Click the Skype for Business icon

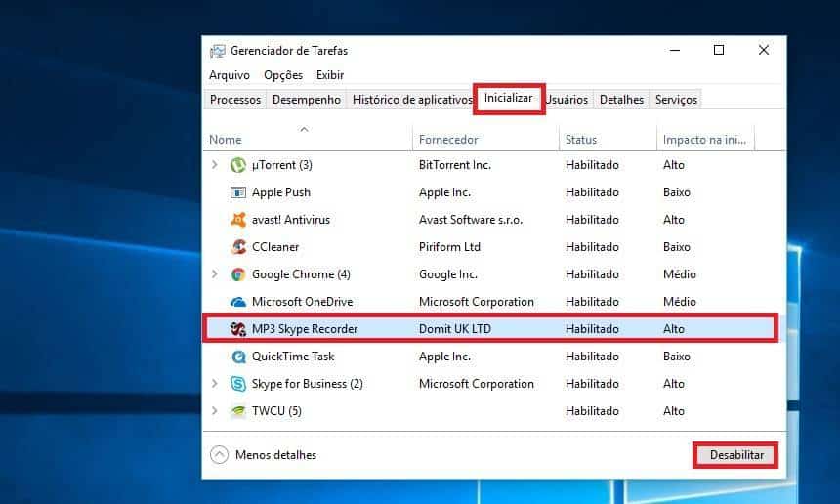pos(238,384)
